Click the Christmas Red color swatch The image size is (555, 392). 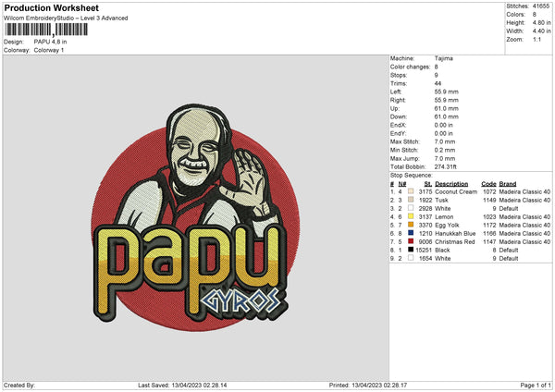tap(411, 241)
